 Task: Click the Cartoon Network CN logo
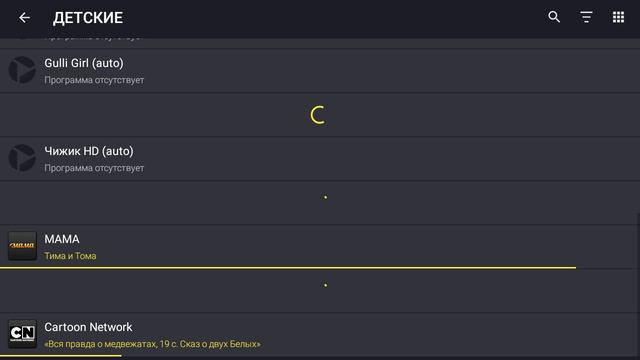click(x=22, y=333)
